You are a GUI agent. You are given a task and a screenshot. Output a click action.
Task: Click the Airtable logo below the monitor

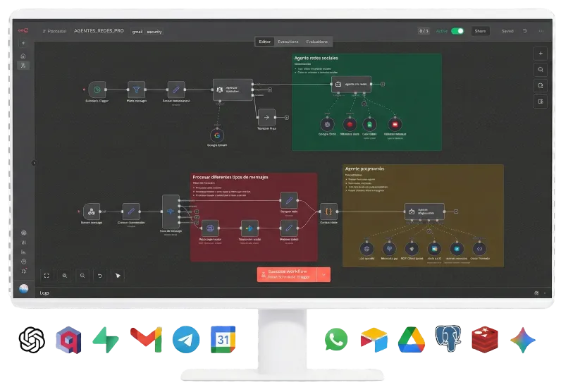(x=374, y=340)
